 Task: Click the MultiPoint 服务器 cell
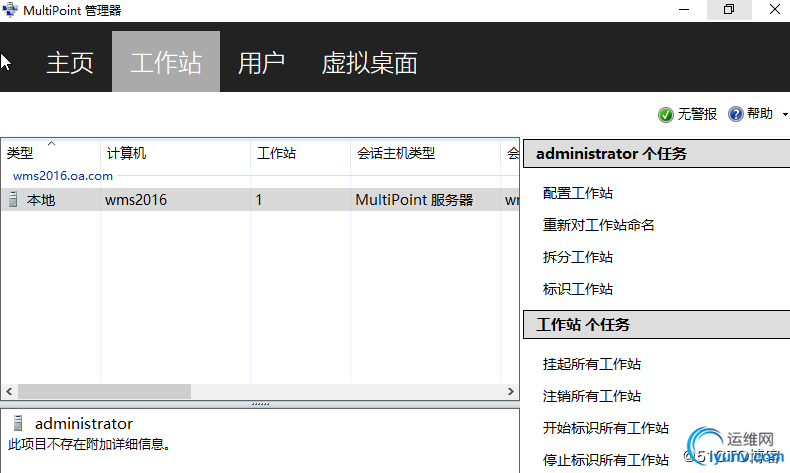pos(414,200)
